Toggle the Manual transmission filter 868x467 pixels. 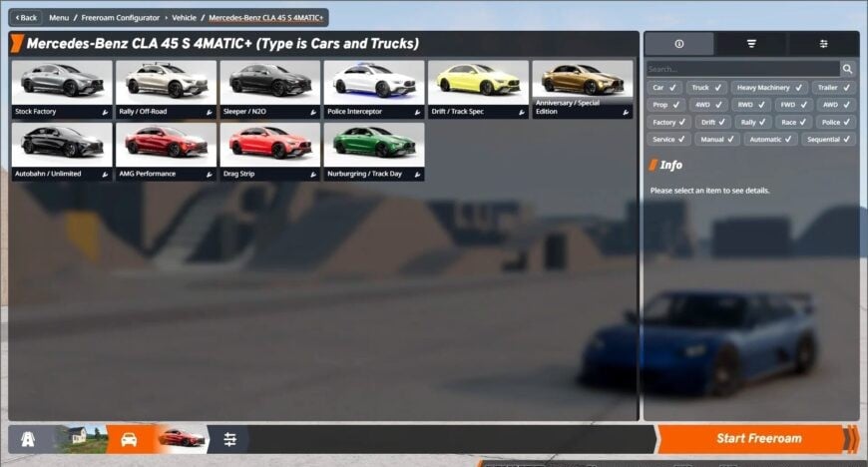[x=717, y=140]
